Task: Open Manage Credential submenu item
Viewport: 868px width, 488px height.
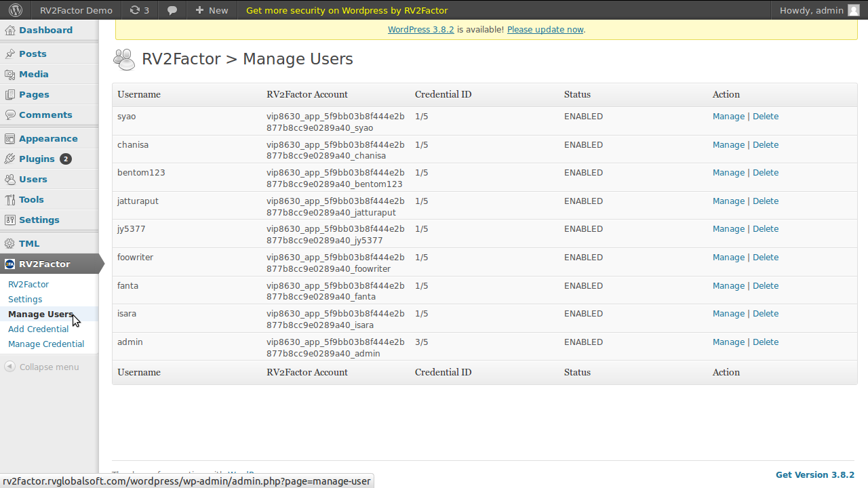Action: point(46,344)
